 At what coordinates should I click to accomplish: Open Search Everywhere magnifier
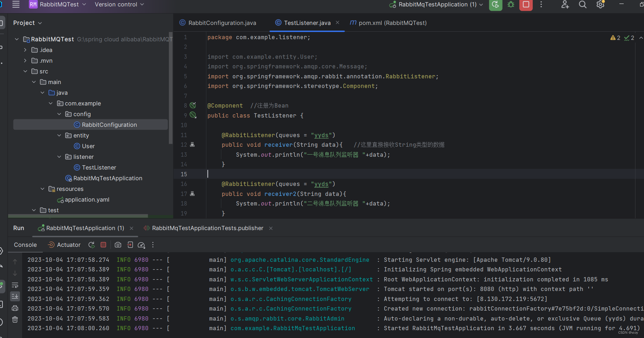pyautogui.click(x=583, y=4)
